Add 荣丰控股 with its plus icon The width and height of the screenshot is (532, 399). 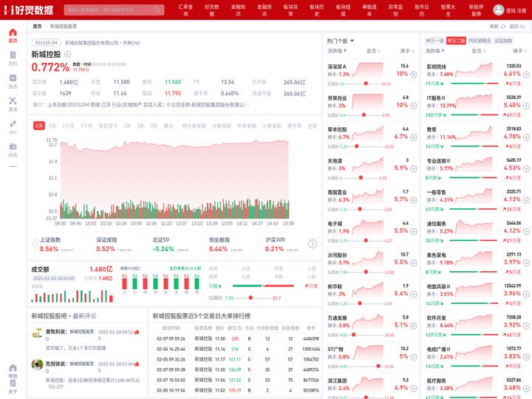(x=414, y=137)
